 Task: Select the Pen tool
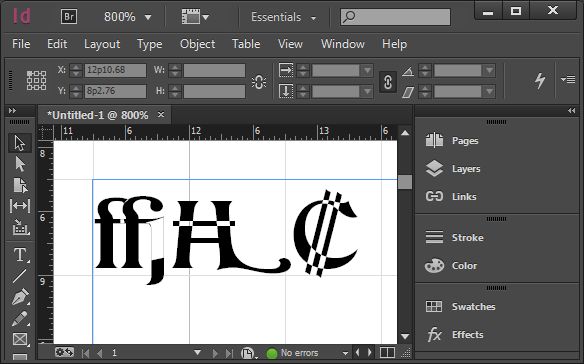point(20,297)
